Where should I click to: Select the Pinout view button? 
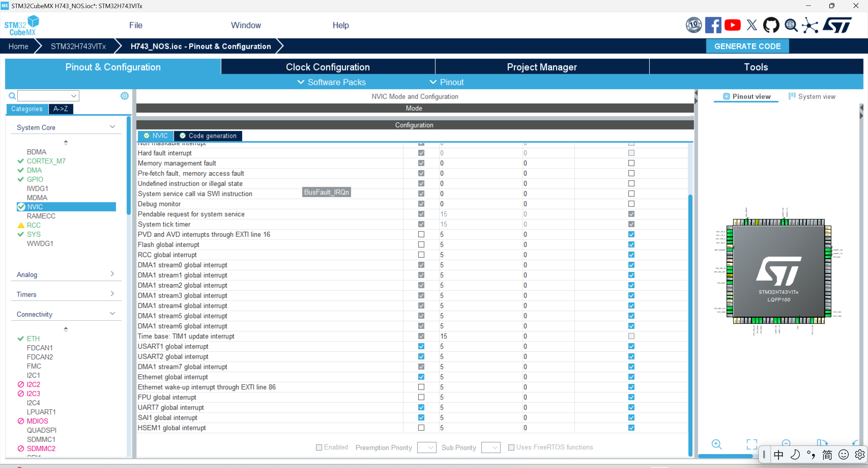[746, 97]
